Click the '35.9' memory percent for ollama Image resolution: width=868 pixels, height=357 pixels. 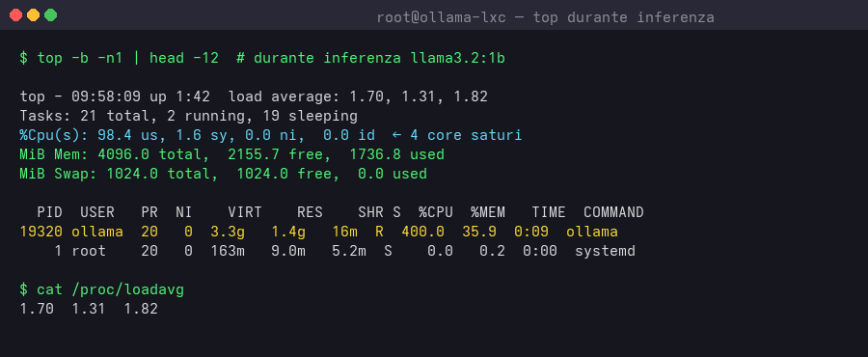479,232
